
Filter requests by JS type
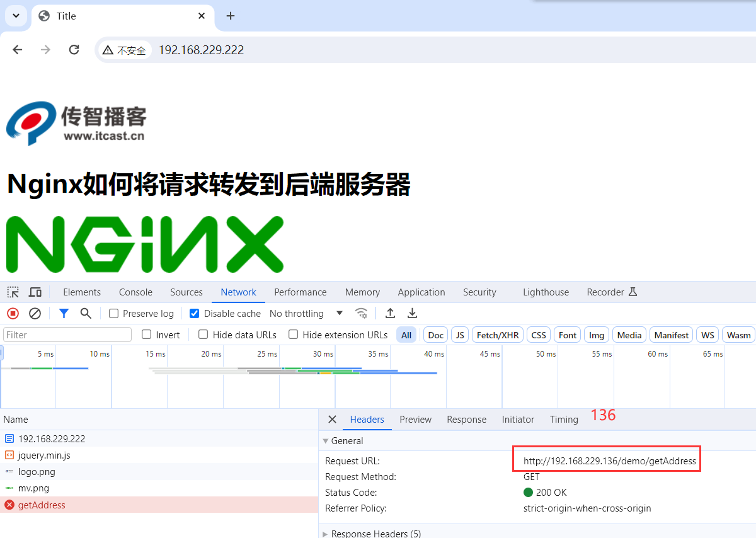pos(460,335)
